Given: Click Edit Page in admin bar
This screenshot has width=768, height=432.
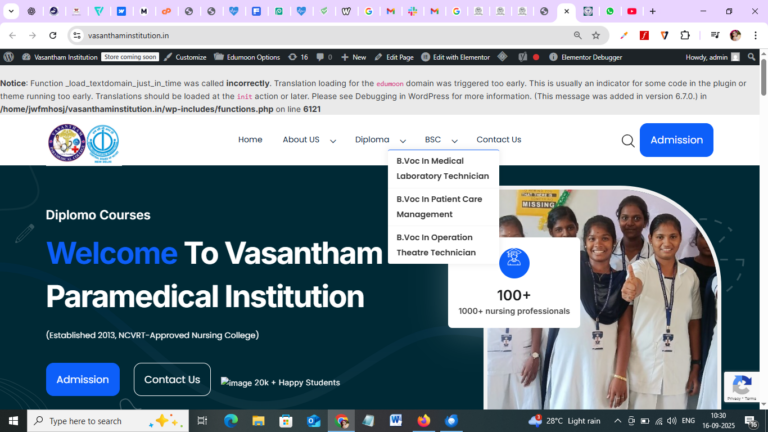Looking at the screenshot, I should [x=394, y=57].
